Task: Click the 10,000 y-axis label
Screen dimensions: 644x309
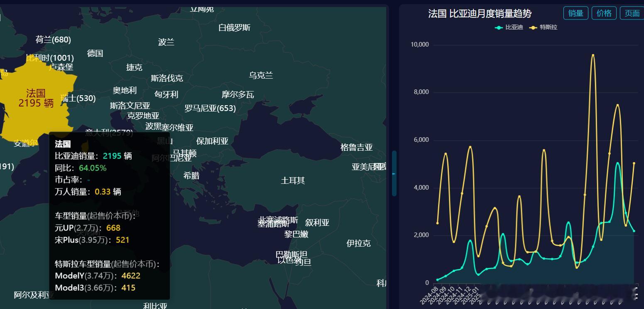Action: point(419,44)
